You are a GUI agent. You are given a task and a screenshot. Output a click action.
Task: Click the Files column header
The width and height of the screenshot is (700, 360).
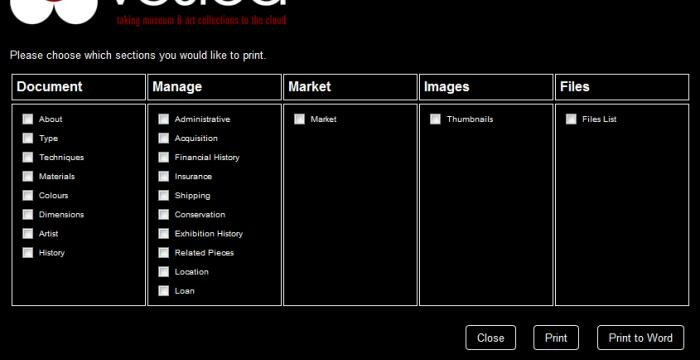(622, 87)
